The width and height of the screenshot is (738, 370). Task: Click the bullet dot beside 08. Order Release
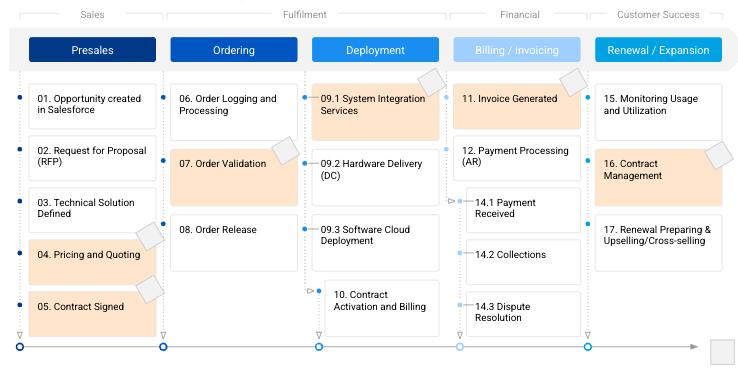click(163, 224)
